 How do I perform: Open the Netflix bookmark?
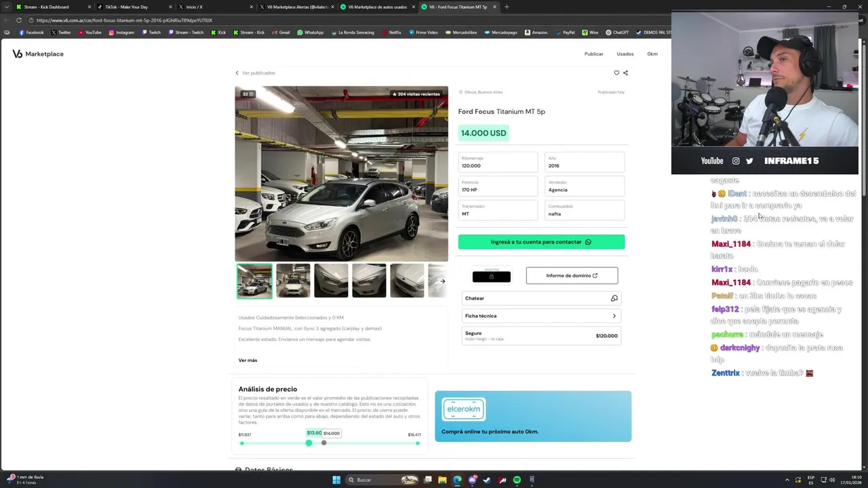pyautogui.click(x=391, y=33)
